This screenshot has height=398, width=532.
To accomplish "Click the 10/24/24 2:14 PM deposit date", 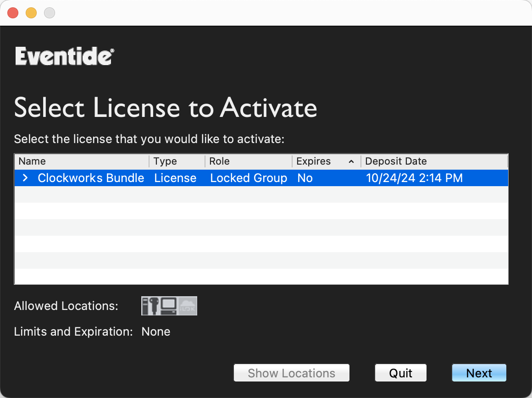I will 414,178.
